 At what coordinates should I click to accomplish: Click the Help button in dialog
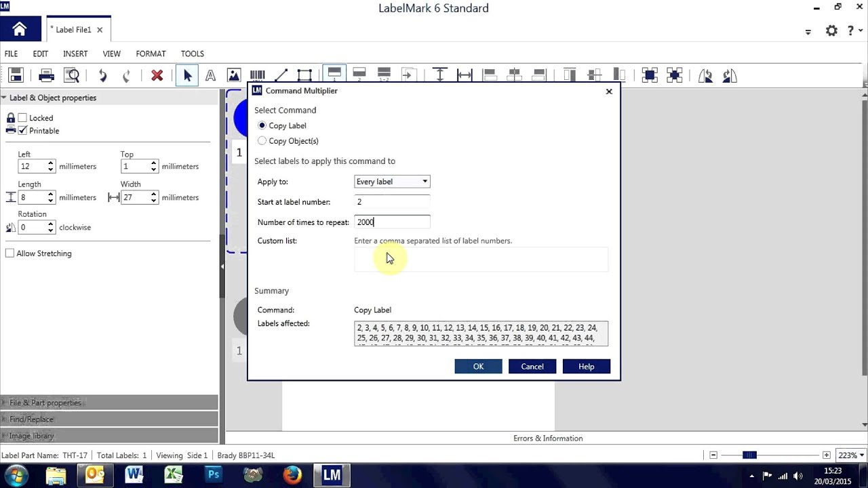coord(587,367)
